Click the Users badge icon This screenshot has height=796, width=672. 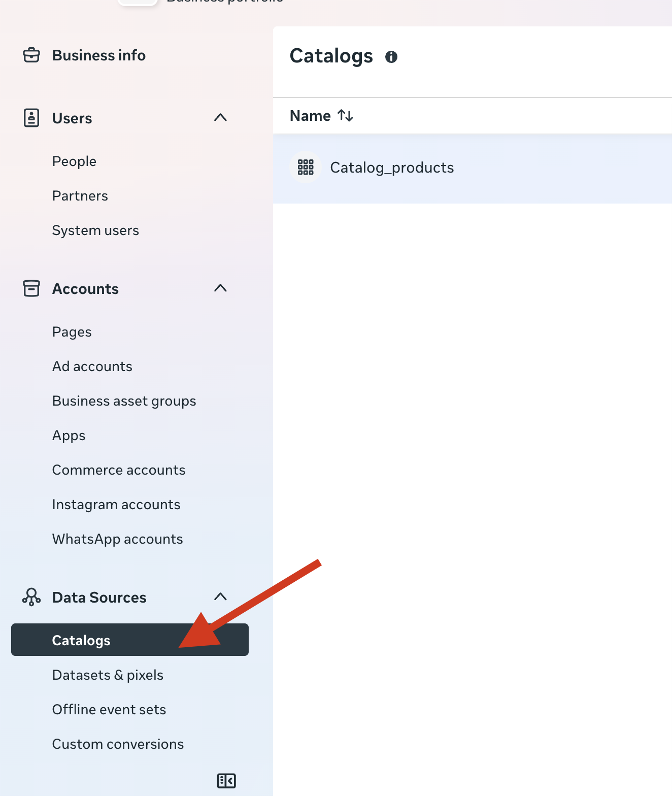pyautogui.click(x=31, y=118)
